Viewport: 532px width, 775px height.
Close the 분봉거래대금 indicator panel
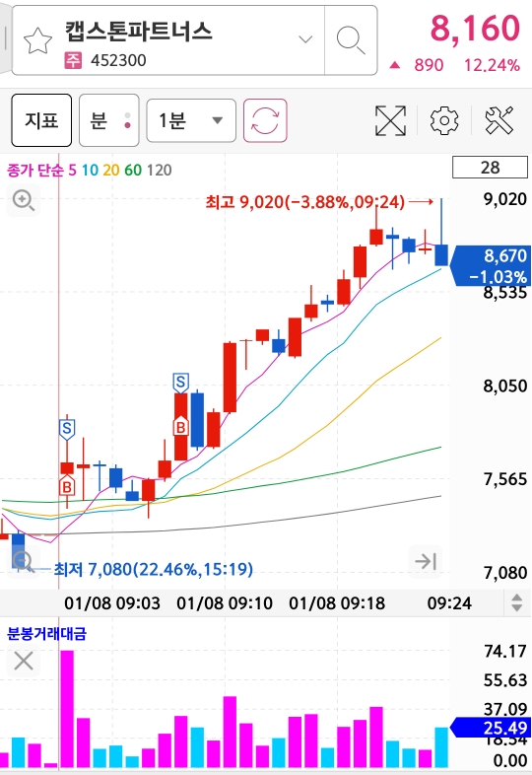(x=24, y=661)
